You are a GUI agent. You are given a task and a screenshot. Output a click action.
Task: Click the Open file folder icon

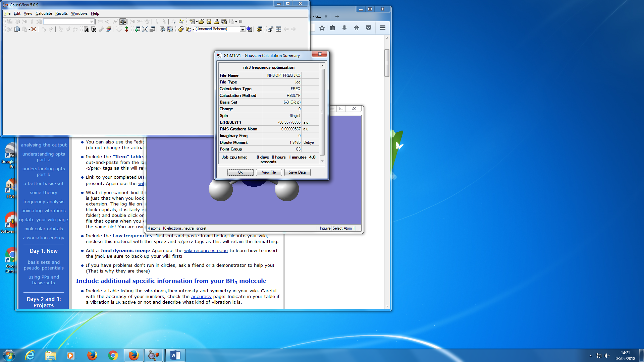point(201,21)
